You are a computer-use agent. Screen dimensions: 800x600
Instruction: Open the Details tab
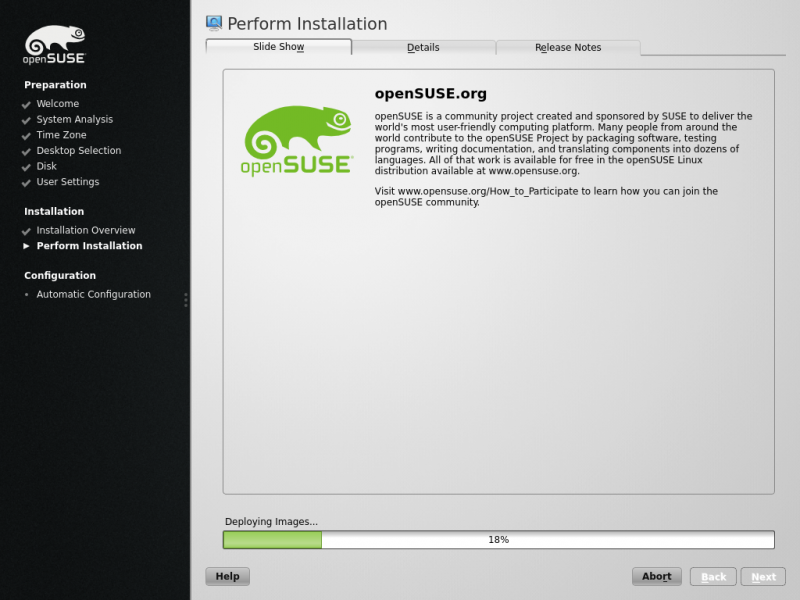click(x=423, y=47)
